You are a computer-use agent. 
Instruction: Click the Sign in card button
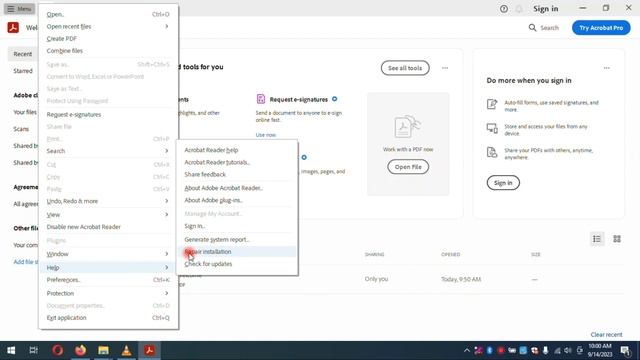[503, 182]
